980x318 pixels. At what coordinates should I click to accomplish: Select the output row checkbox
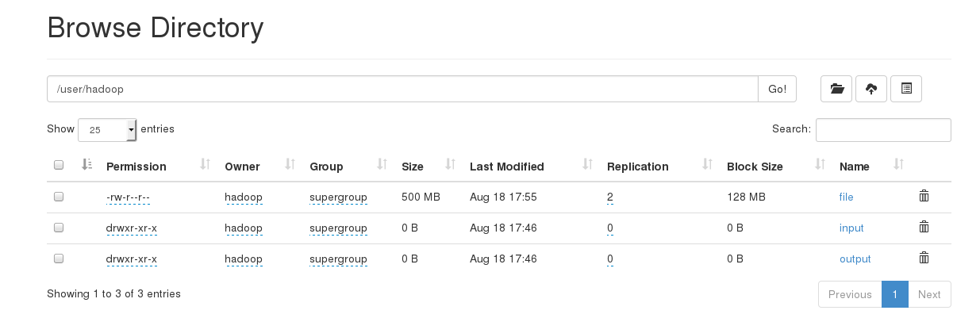pos(59,259)
